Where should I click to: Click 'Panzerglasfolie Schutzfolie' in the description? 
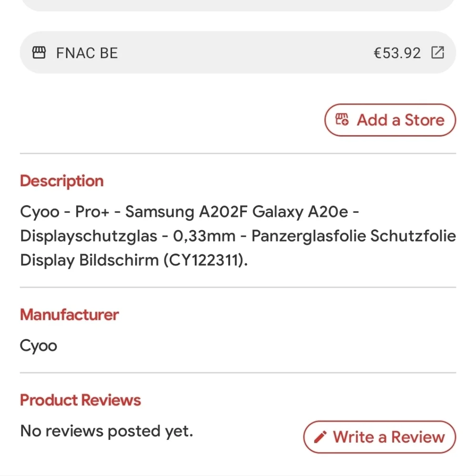pyautogui.click(x=354, y=236)
